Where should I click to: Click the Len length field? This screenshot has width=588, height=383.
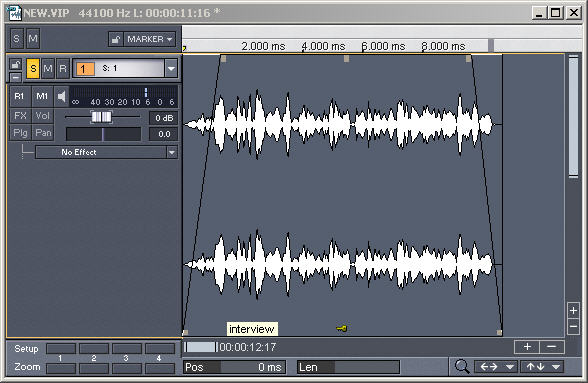pyautogui.click(x=348, y=367)
